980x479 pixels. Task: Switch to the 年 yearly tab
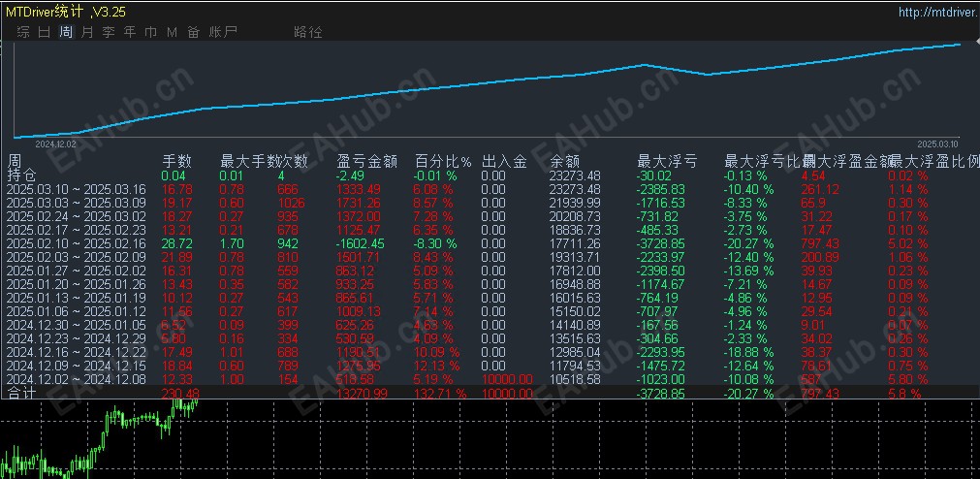coord(130,32)
